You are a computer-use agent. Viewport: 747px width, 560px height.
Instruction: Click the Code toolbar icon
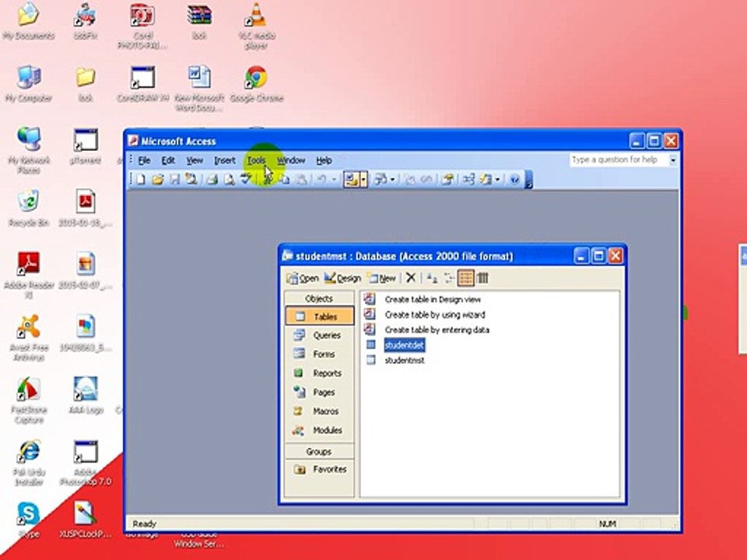click(409, 180)
